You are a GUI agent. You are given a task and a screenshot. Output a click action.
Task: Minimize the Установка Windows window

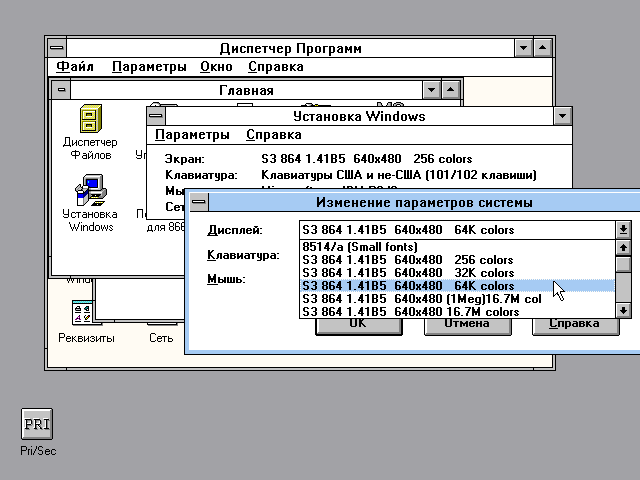[x=562, y=116]
